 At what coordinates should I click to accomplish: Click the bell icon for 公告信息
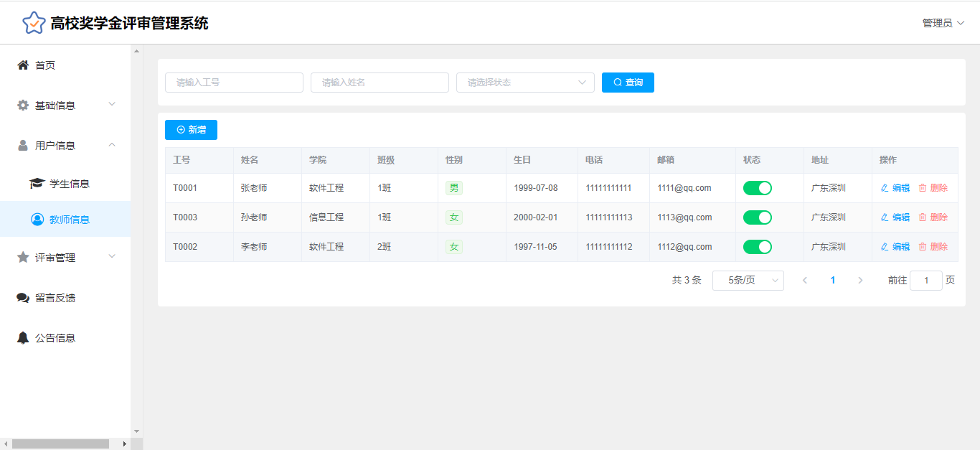[x=23, y=338]
